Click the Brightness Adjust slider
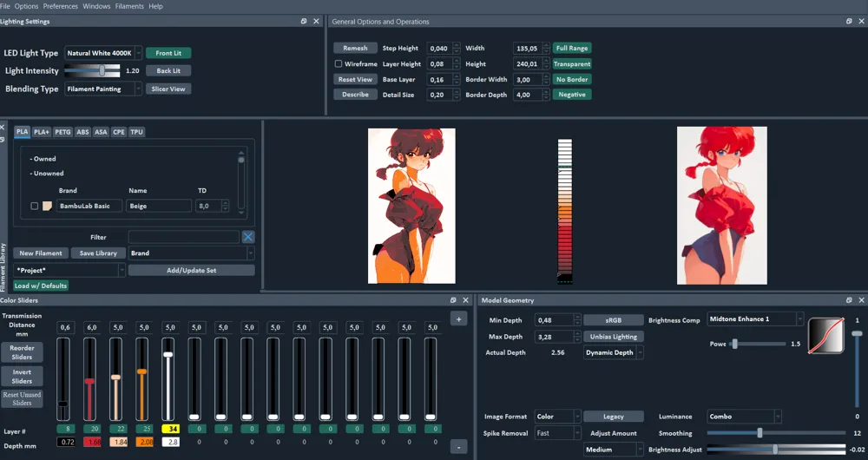The height and width of the screenshot is (460, 868). (x=776, y=450)
